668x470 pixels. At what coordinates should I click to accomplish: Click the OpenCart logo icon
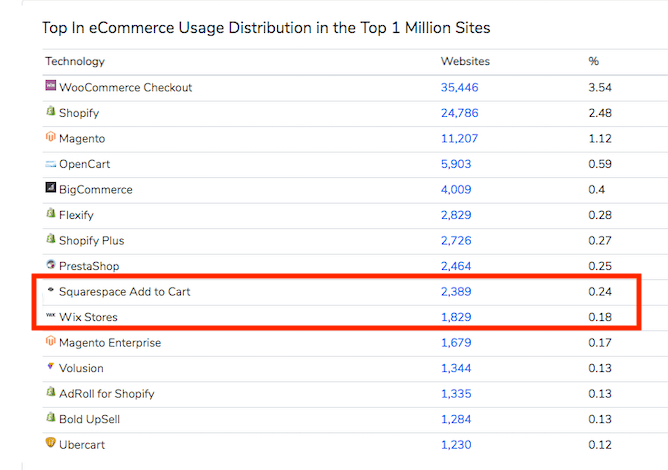coord(51,164)
